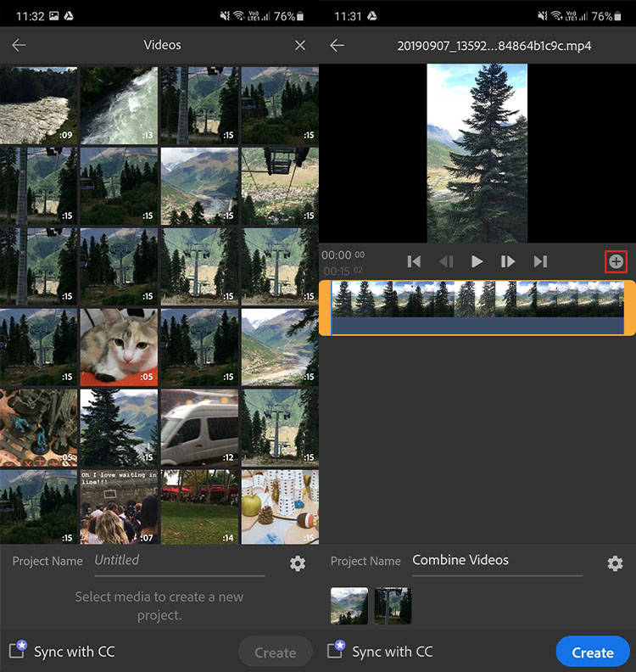636x672 pixels.
Task: Tap the picture notification icon in status bar
Action: [54, 16]
